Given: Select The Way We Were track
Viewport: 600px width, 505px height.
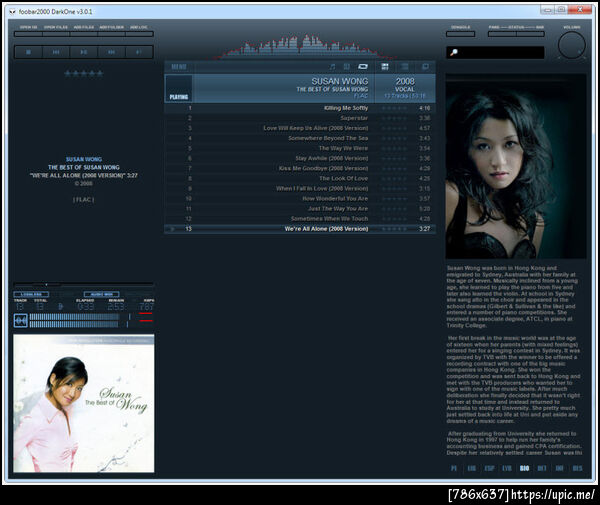Looking at the screenshot, I should tap(300, 148).
